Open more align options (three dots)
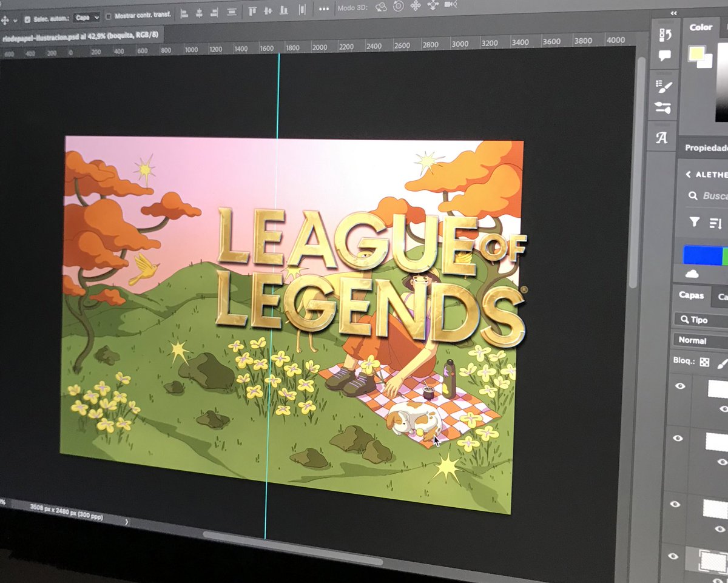This screenshot has height=583, width=728. pos(324,8)
